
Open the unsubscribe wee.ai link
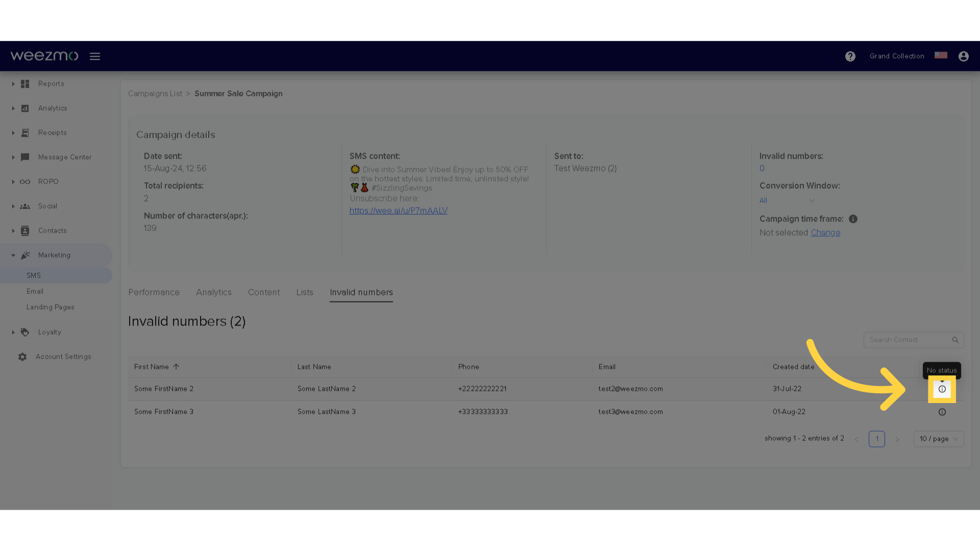[x=398, y=211]
